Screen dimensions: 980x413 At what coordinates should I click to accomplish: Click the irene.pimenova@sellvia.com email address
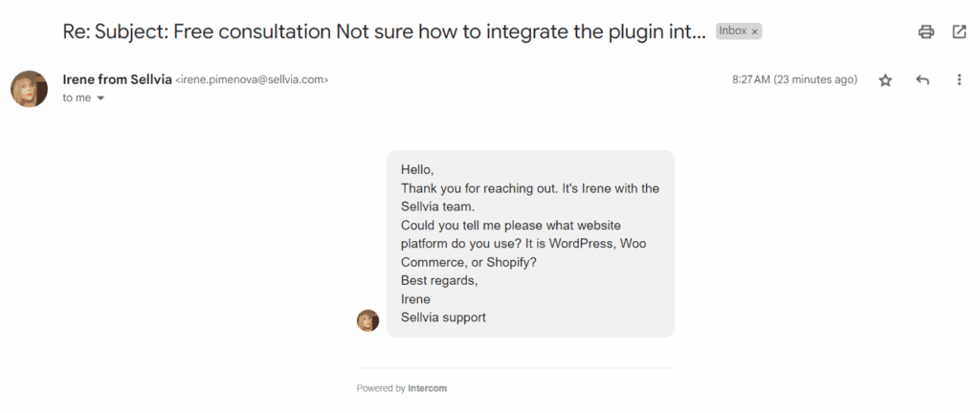[252, 80]
